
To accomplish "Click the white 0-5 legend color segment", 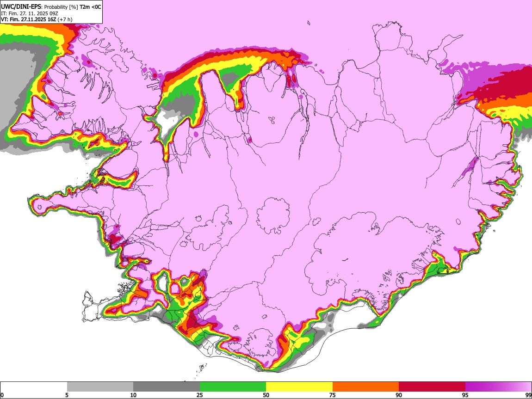I will tap(34, 387).
